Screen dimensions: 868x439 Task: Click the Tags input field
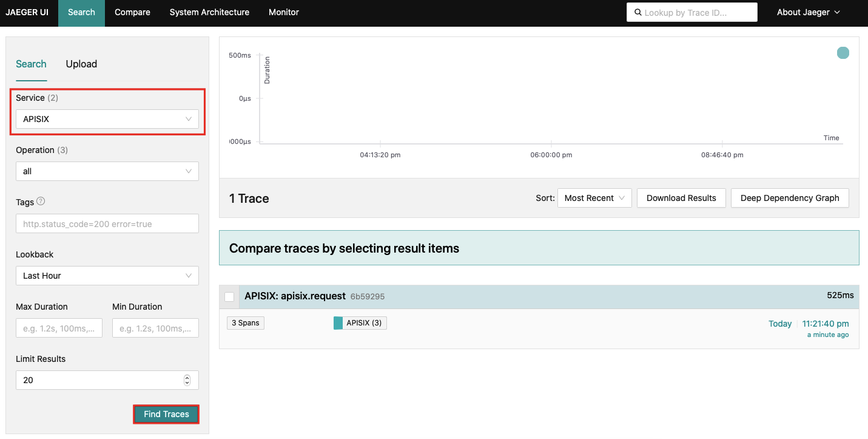[x=107, y=223]
